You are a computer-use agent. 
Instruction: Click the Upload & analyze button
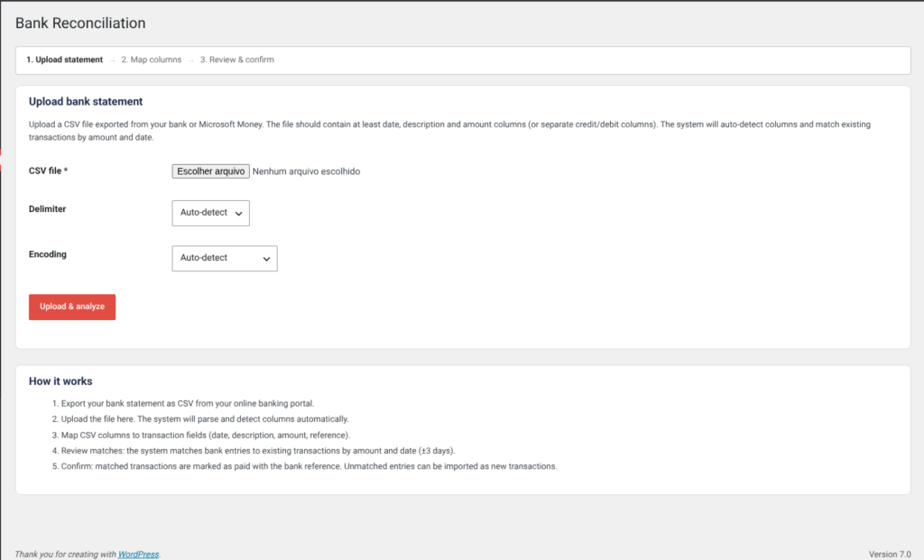(72, 307)
